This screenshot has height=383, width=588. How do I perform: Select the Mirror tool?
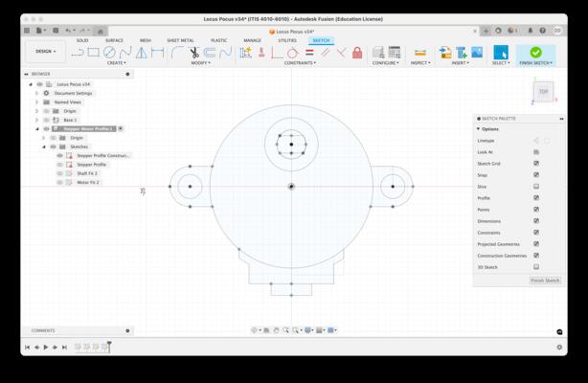pyautogui.click(x=142, y=53)
